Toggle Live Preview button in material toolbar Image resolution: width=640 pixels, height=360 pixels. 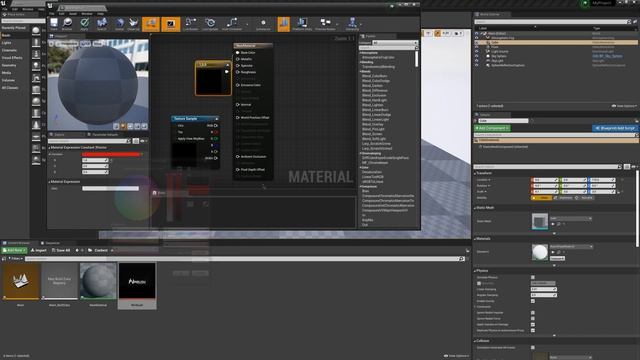[171, 24]
